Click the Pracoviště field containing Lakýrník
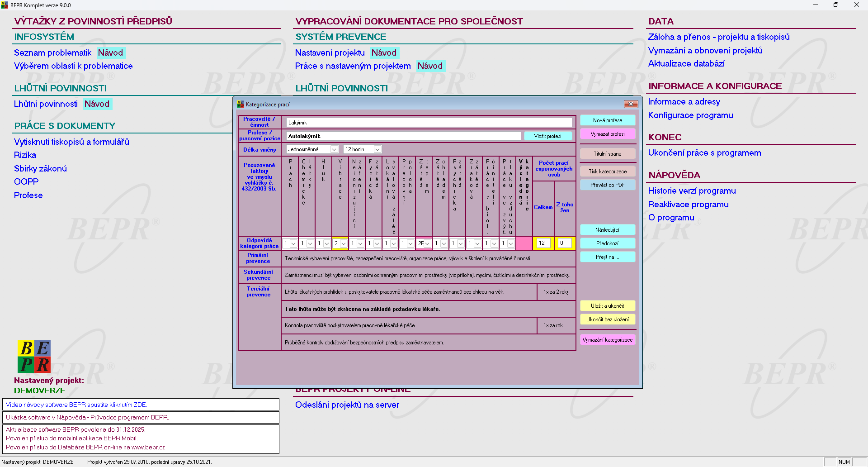This screenshot has height=467, width=868. 429,123
